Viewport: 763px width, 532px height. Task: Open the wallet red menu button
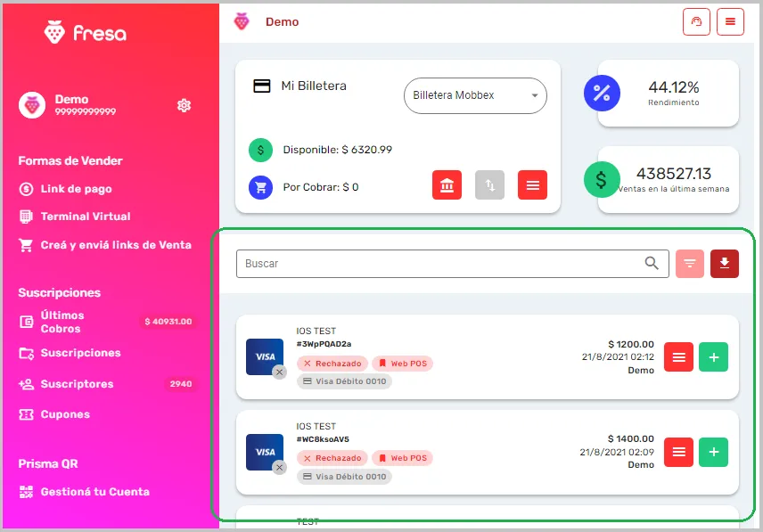click(532, 184)
